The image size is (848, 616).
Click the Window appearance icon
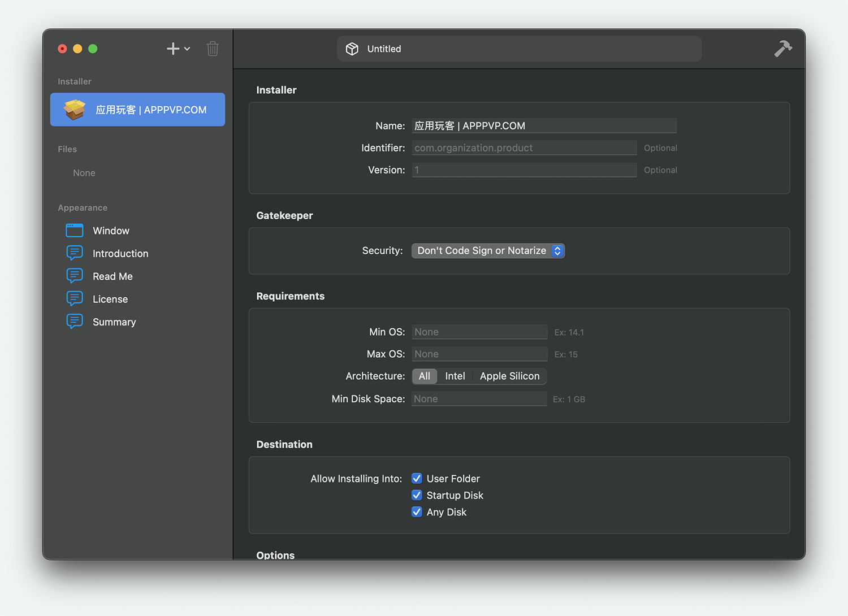(75, 231)
